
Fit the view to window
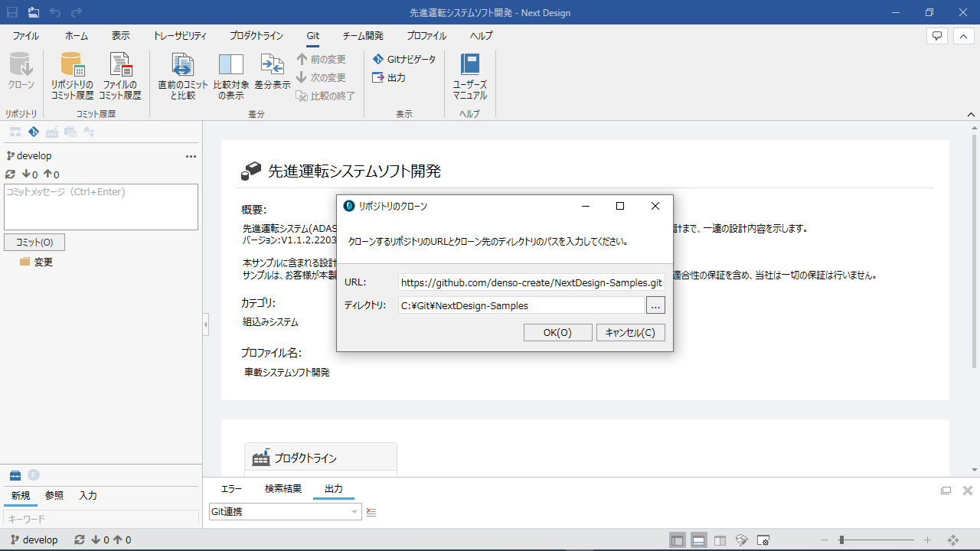953,540
